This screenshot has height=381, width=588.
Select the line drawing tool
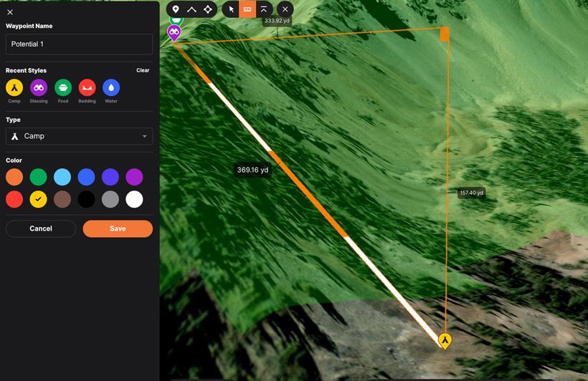[x=191, y=9]
